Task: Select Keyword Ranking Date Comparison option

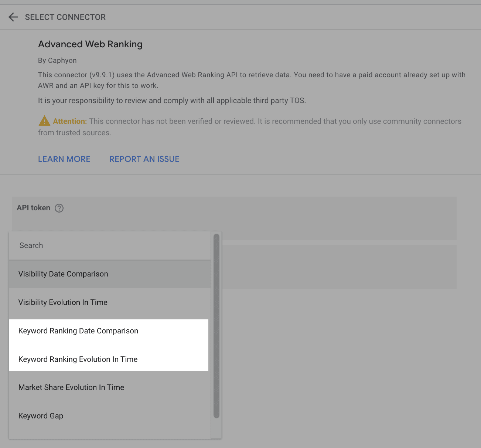Action: [x=110, y=331]
